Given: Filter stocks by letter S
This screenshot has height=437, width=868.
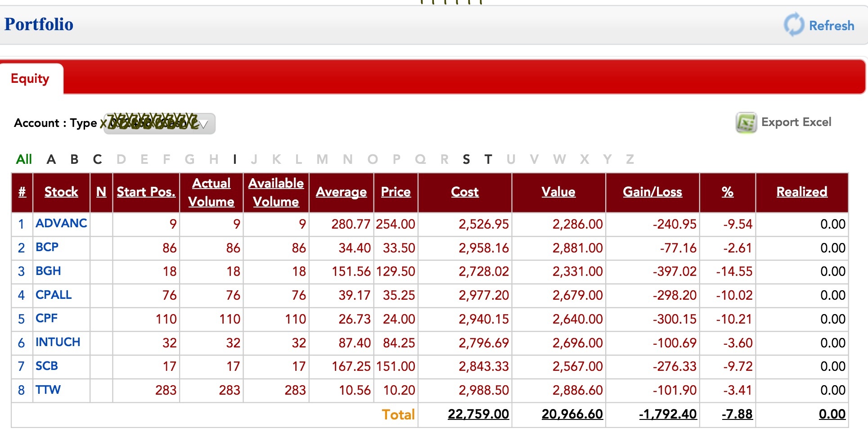Looking at the screenshot, I should click(466, 159).
